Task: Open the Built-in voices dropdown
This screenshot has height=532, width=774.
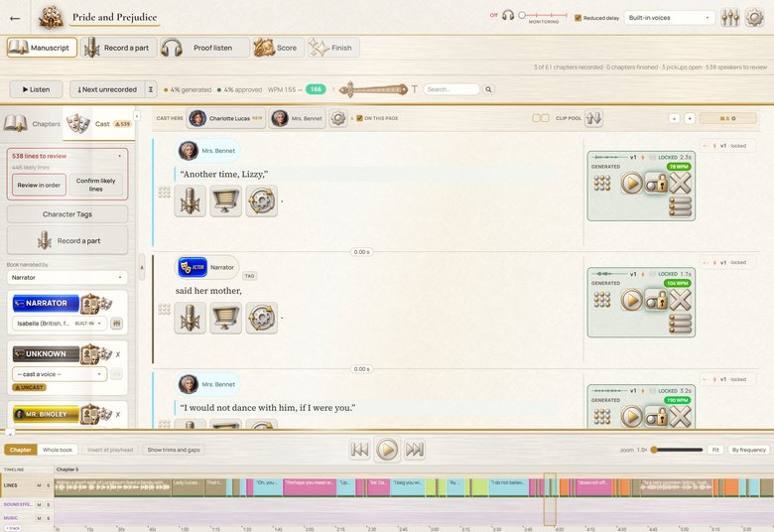Action: 670,18
